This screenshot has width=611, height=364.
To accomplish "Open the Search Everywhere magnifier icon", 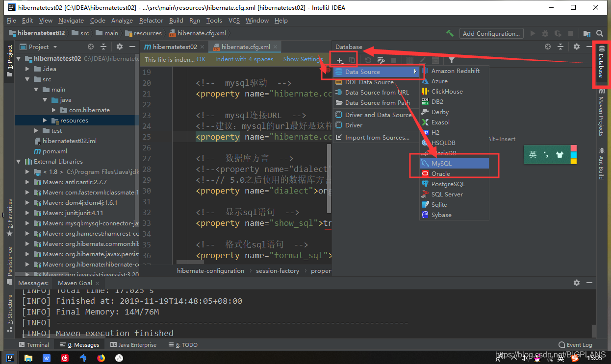I will tap(599, 33).
